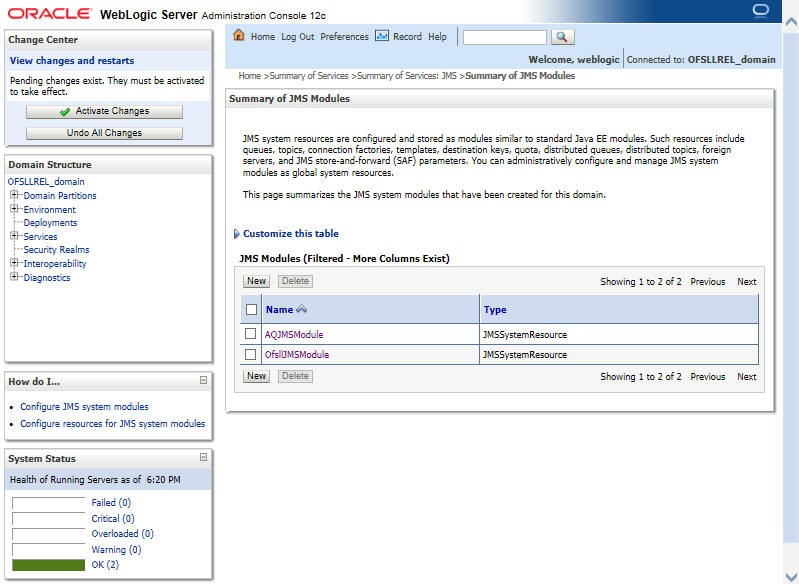Click the page scrollbar up arrow

point(791,22)
